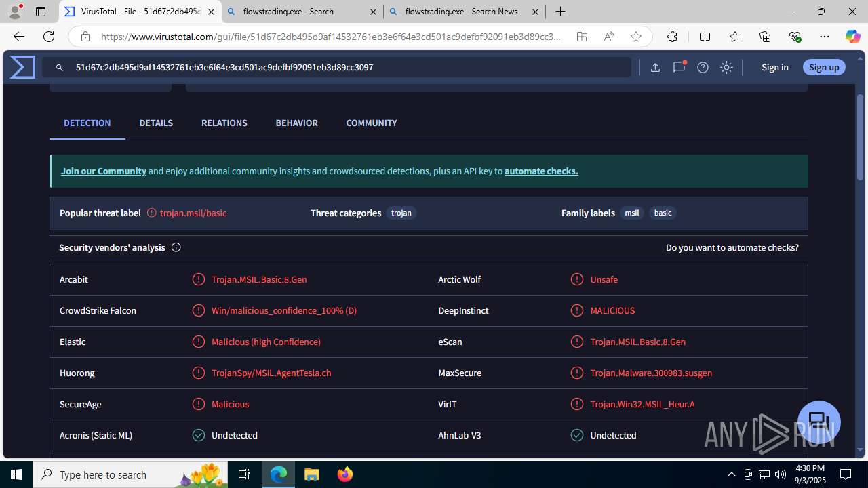The width and height of the screenshot is (868, 488).
Task: Switch to BEHAVIOR tab
Action: [296, 123]
